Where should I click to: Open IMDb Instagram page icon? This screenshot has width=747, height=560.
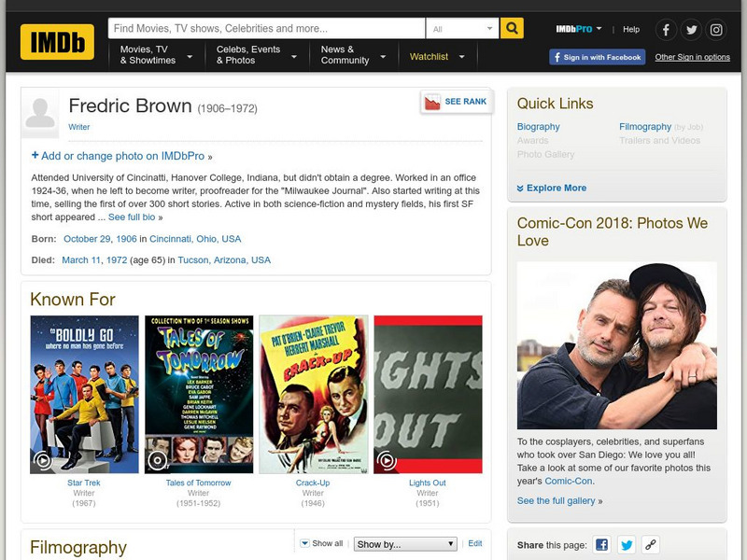coord(716,30)
